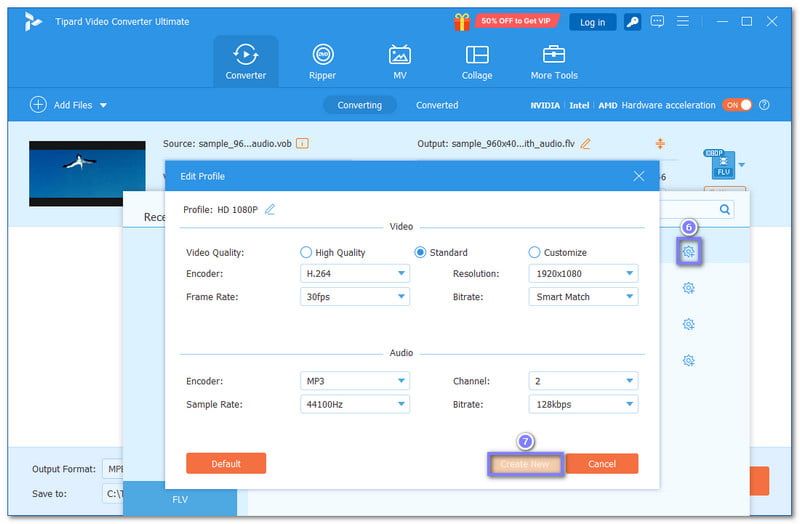Open the 44100Hz sample rate dropdown
Image resolution: width=800 pixels, height=524 pixels.
pos(355,404)
